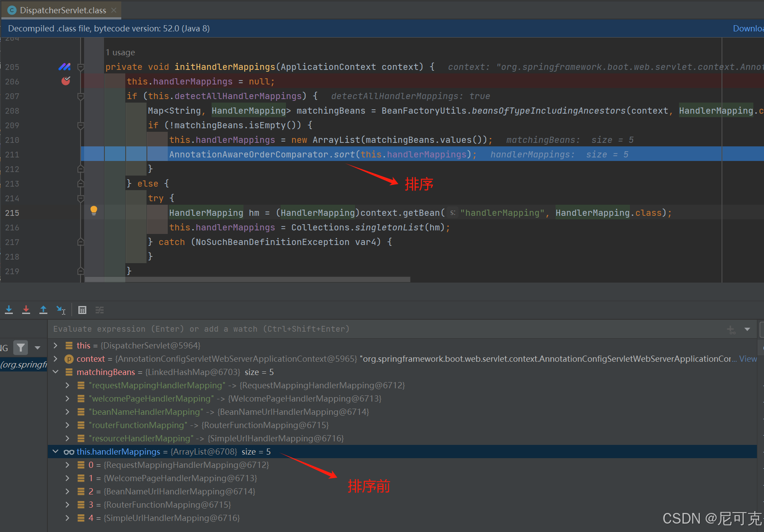Screen dimensions: 764x532
Task: Expand element 0 RequestMappingHandlerMapping@6712
Action: (x=67, y=465)
